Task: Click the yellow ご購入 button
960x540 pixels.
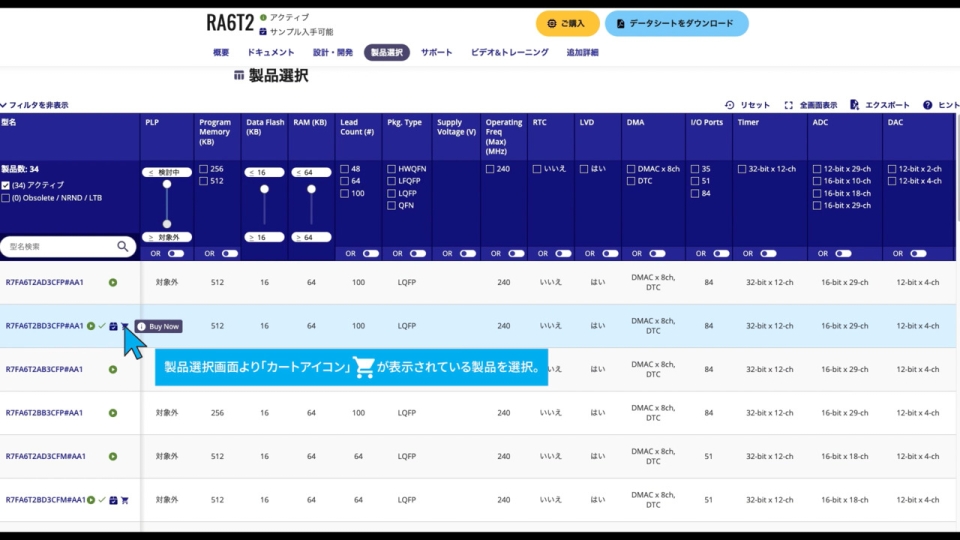Action: [567, 23]
